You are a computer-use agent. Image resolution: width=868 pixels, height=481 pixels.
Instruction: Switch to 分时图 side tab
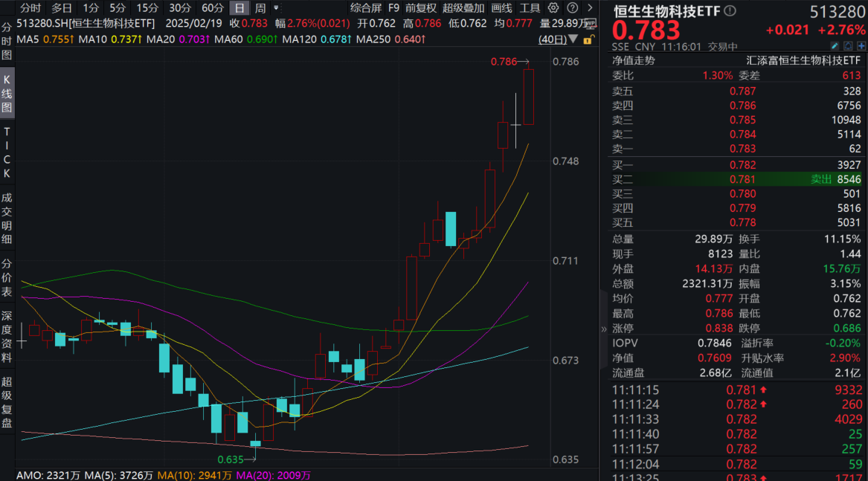(7, 39)
